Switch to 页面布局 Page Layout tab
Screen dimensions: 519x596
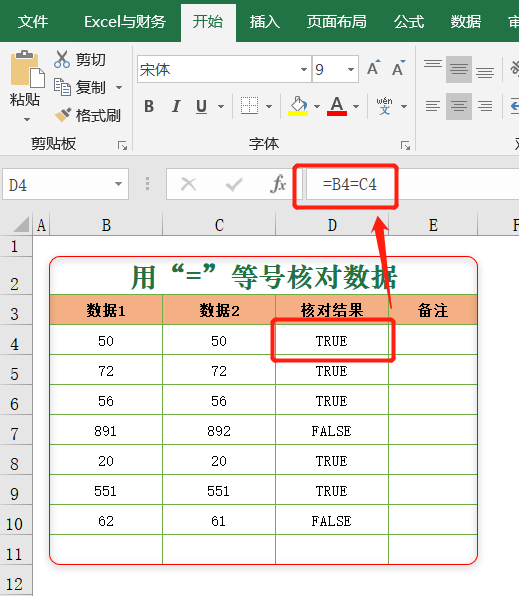pos(337,22)
